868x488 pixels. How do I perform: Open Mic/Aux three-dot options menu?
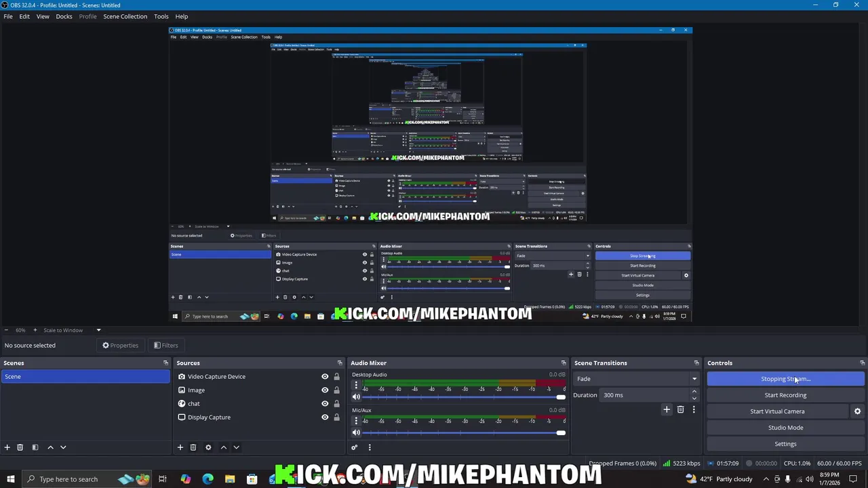click(x=356, y=420)
